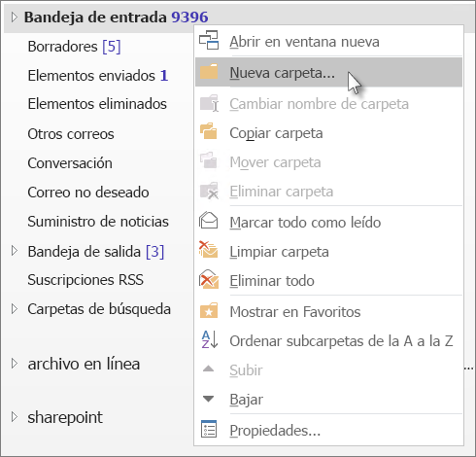Click the Eliminar todo icon

[x=209, y=279]
